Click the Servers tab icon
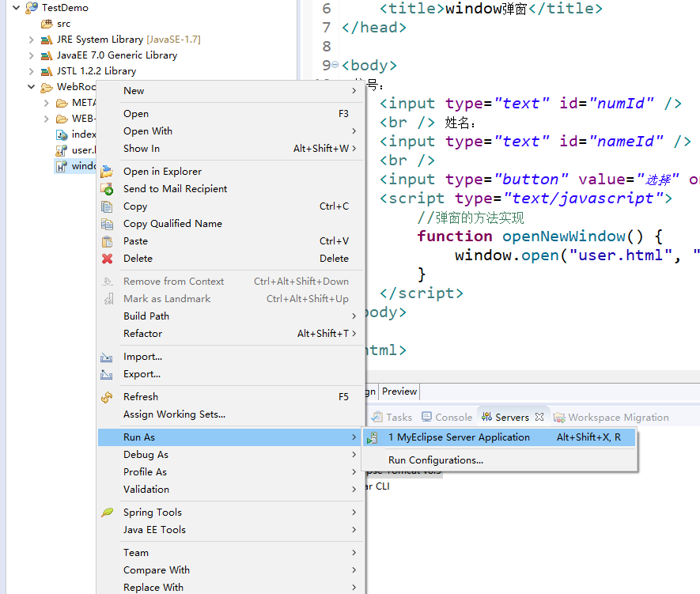 coord(486,417)
